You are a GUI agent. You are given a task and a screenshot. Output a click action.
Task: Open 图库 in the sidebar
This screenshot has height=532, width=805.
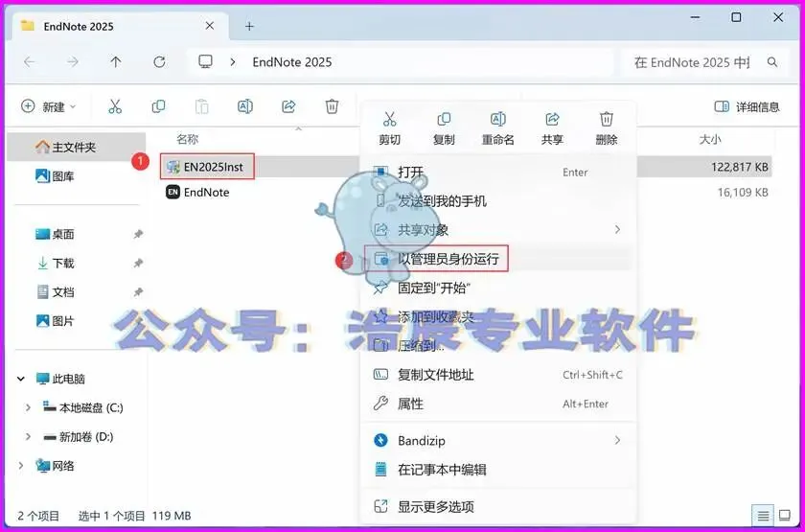click(55, 176)
